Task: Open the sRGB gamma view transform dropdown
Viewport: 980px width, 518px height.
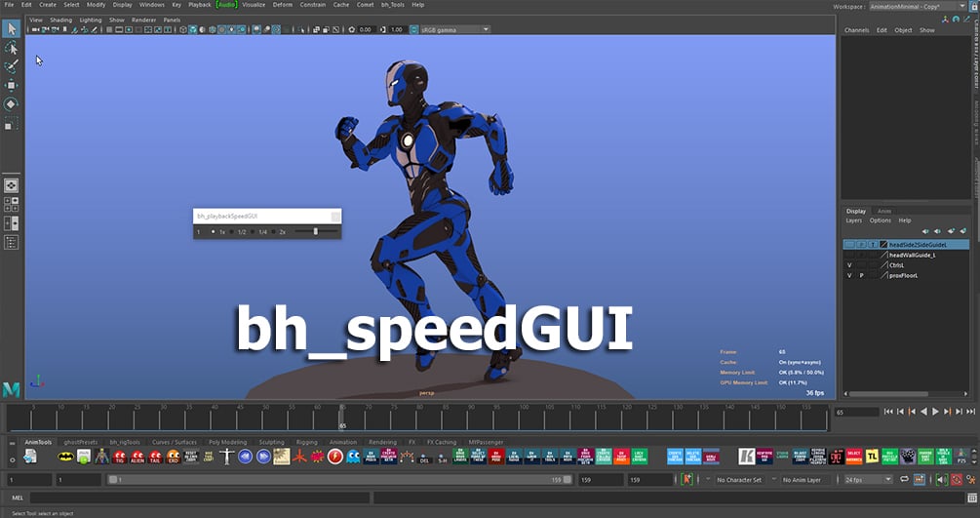Action: pos(454,29)
